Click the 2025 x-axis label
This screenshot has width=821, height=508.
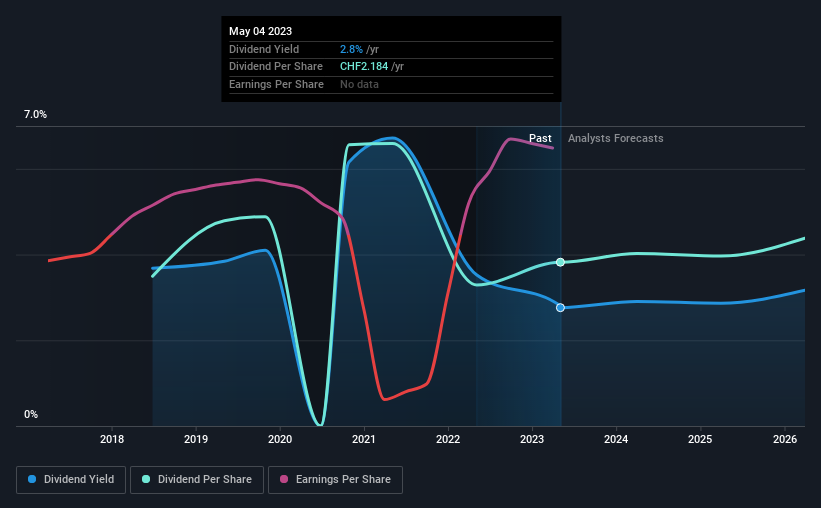(700, 439)
